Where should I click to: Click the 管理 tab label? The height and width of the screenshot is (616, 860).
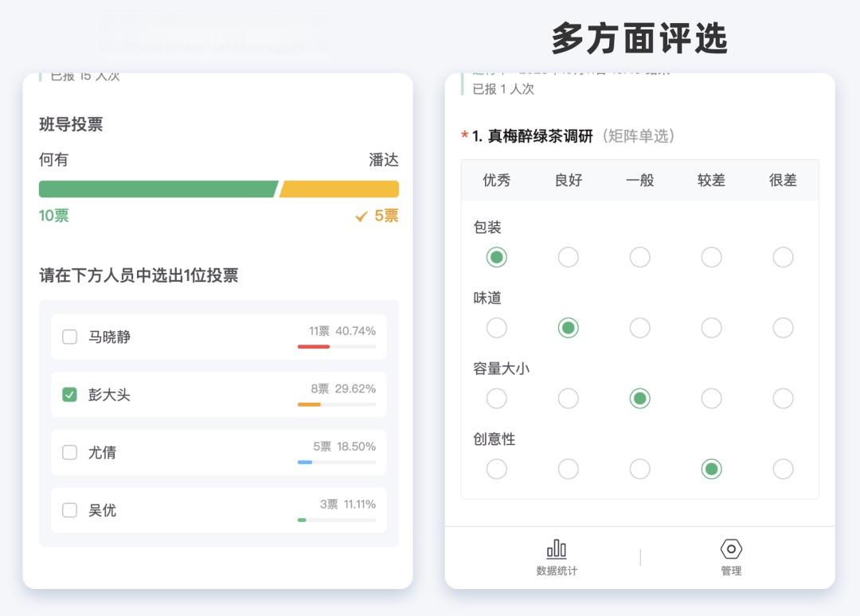click(731, 571)
